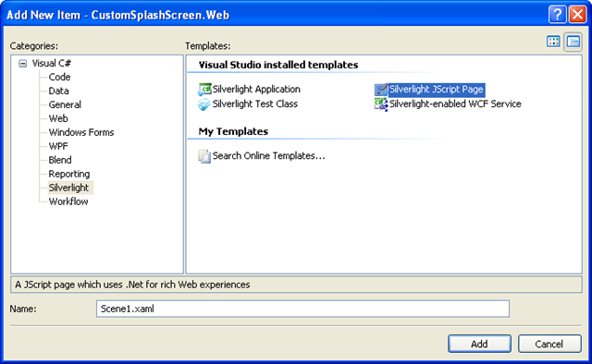Select the Code category
Viewport: 592px width, 364px height.
coord(59,77)
